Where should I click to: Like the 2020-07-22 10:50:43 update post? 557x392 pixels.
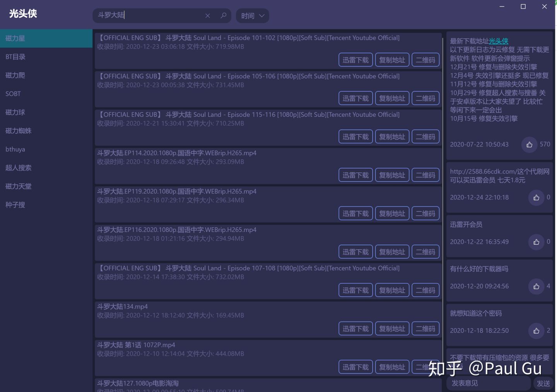click(529, 145)
